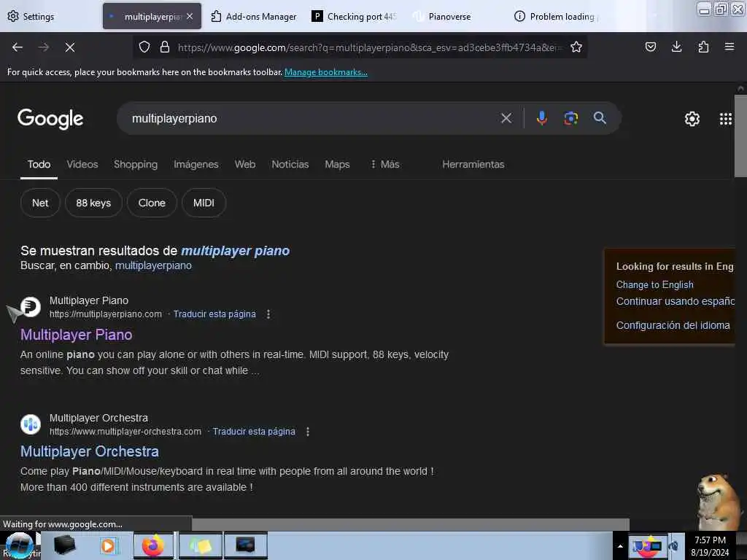Open Google quick settings gear
The image size is (747, 560).
point(692,119)
